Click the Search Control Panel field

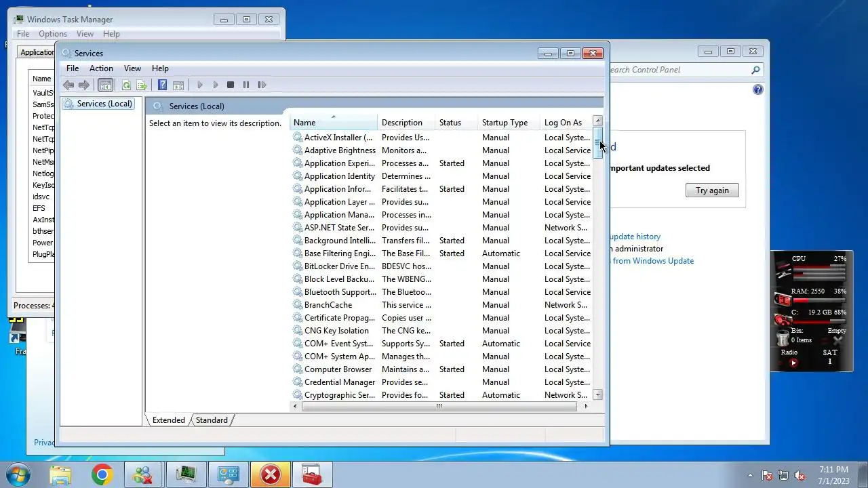tap(685, 70)
